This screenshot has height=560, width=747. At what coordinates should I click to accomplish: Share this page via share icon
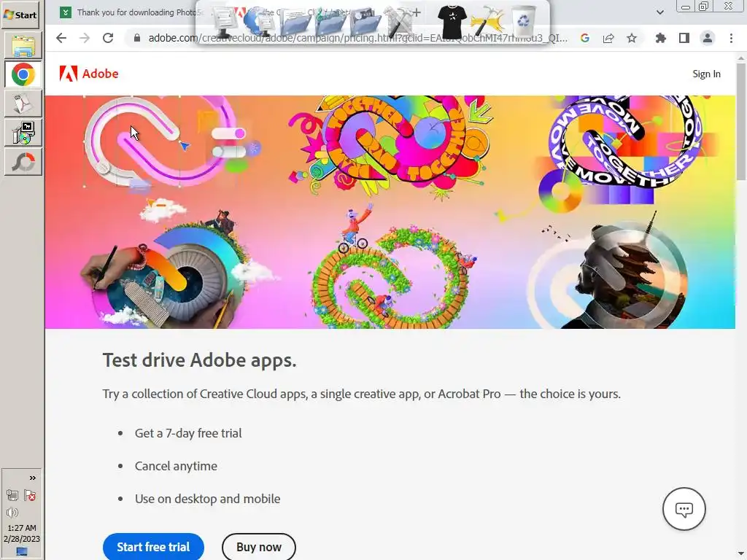pos(608,38)
